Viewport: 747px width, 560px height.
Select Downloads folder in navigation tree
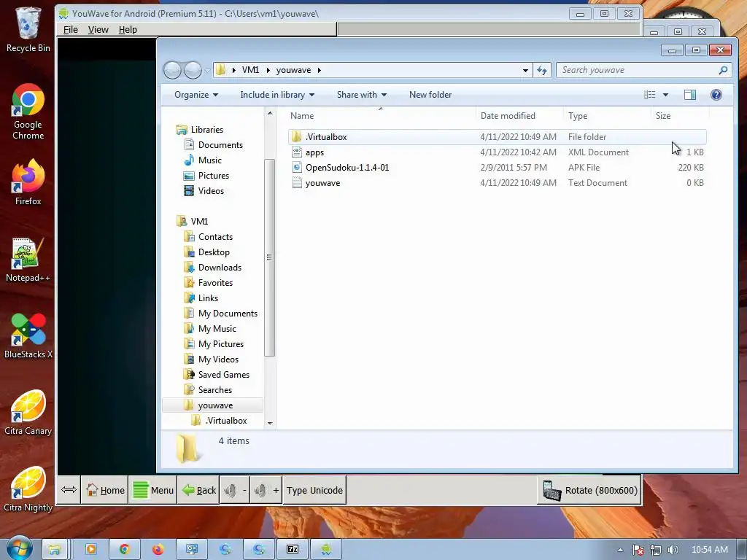(x=213, y=267)
